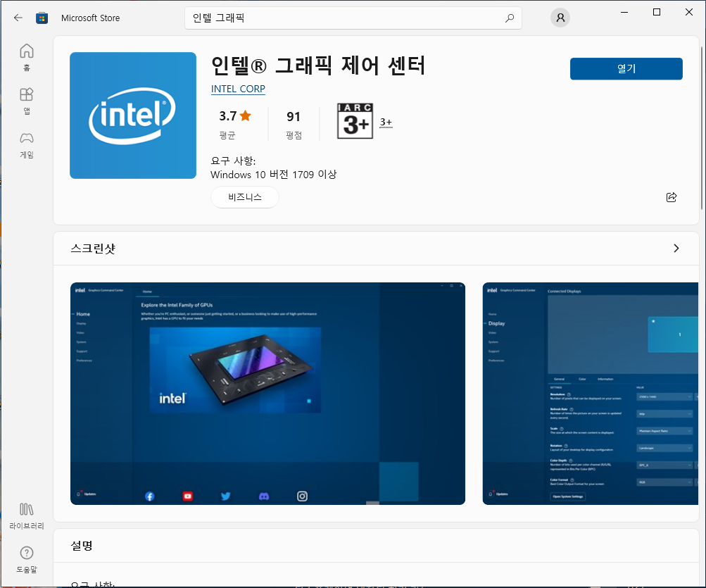
Task: Click the 비즈니스 category button
Action: point(244,197)
